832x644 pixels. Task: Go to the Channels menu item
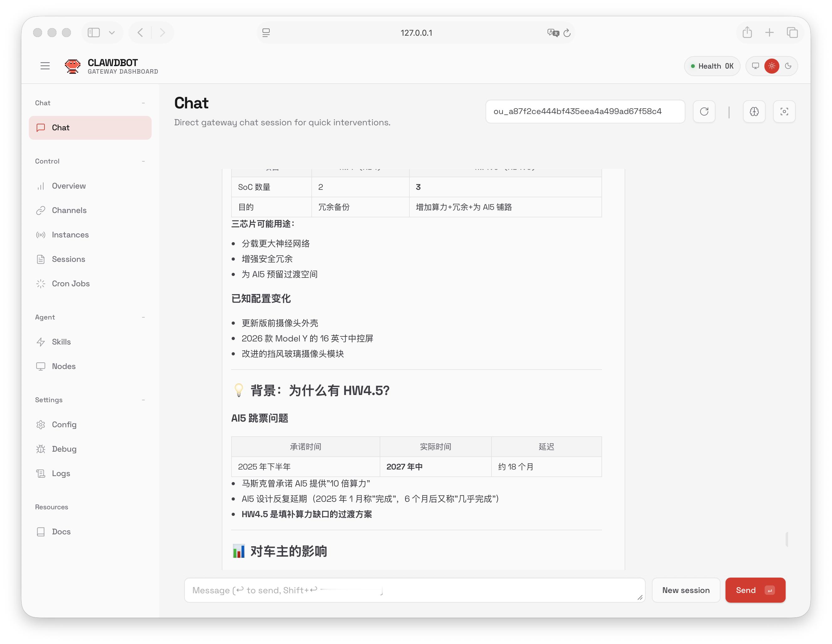tap(69, 210)
